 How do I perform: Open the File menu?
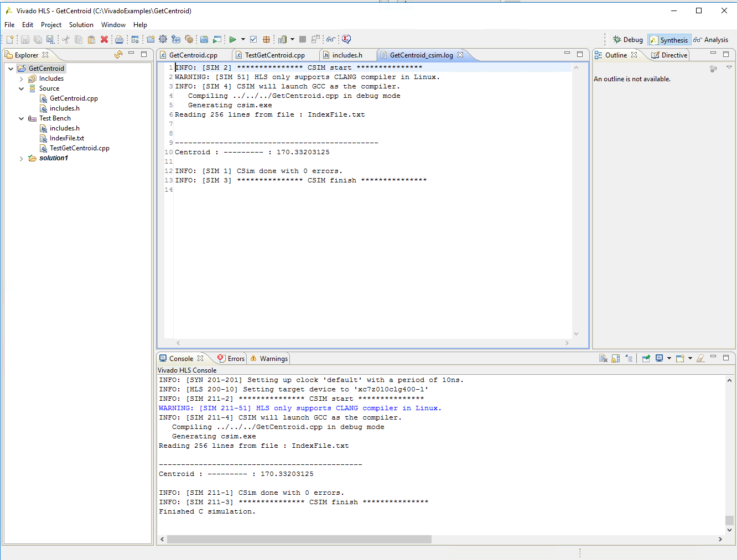click(9, 25)
